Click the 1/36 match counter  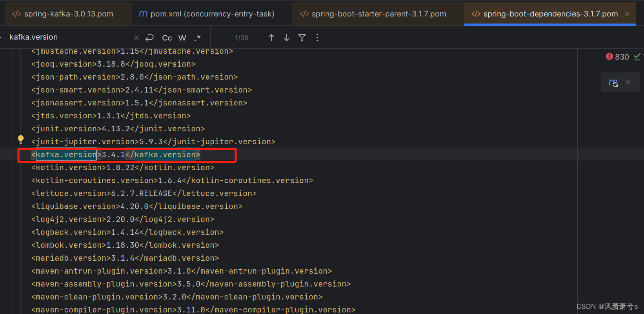click(242, 38)
